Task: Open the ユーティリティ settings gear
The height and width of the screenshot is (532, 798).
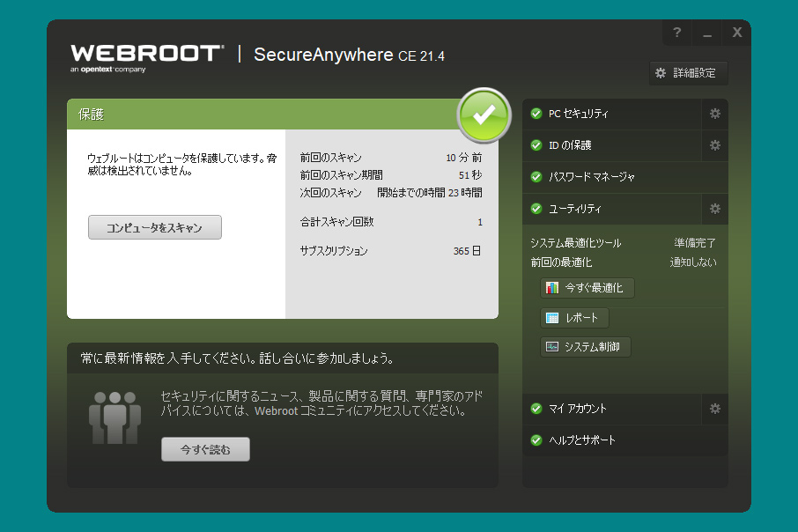Action: 714,209
